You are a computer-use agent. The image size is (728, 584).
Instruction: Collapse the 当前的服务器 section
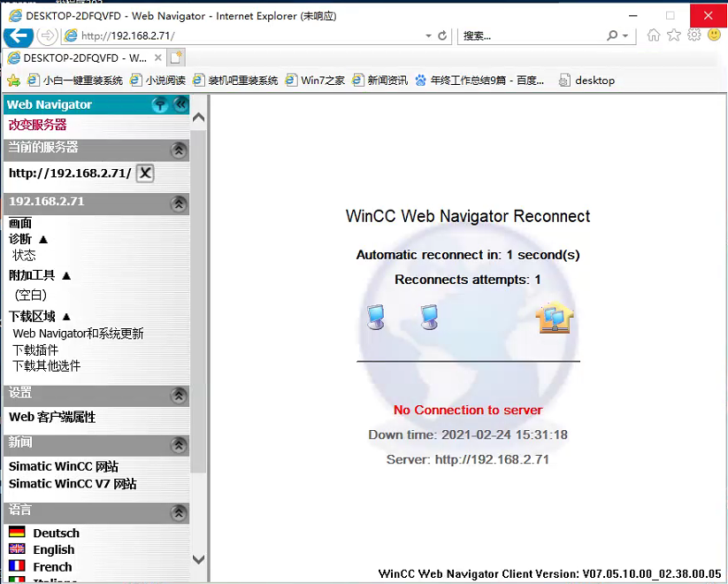(x=179, y=150)
